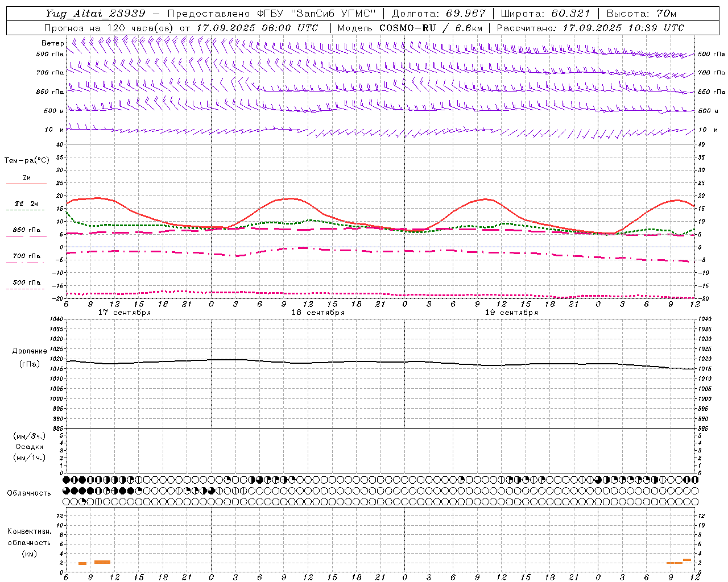Select the "Долгота: 69.967" header field
This screenshot has height=582, width=728.
[439, 14]
